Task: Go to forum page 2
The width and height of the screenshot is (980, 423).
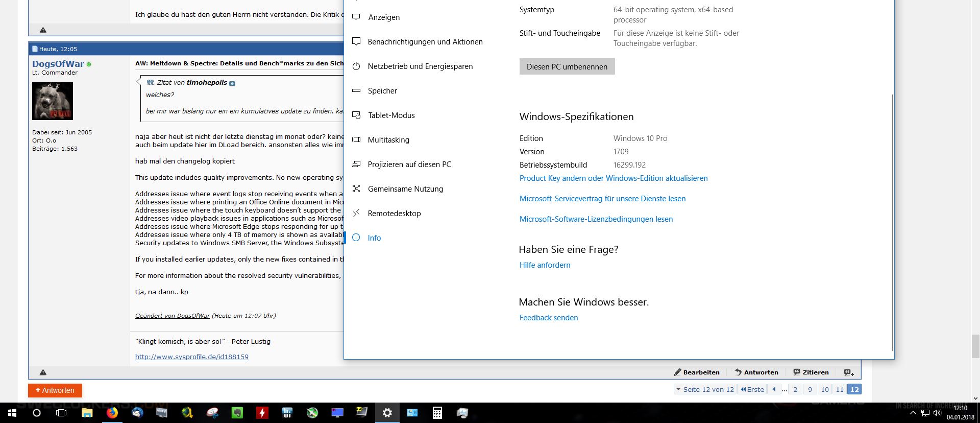Action: (795, 389)
